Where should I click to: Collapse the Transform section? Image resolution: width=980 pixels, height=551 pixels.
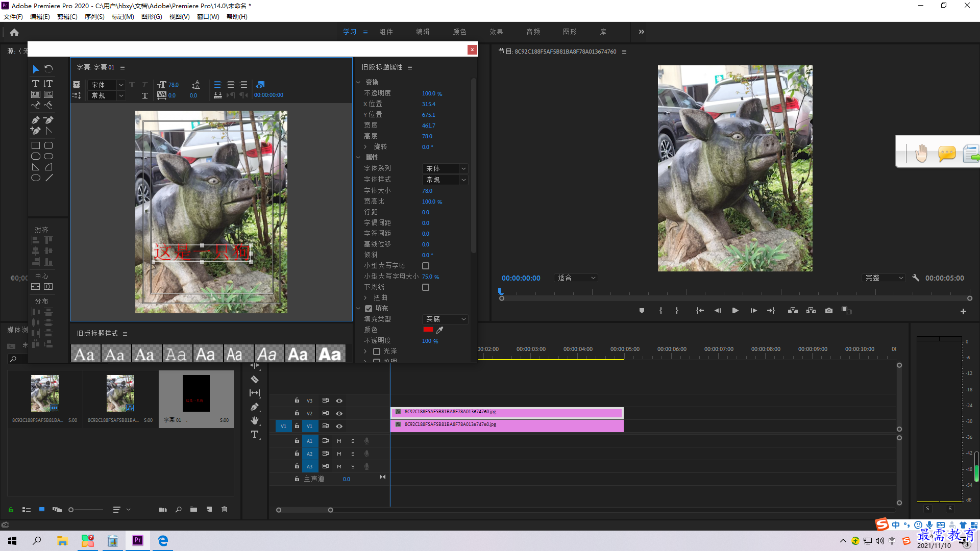358,82
